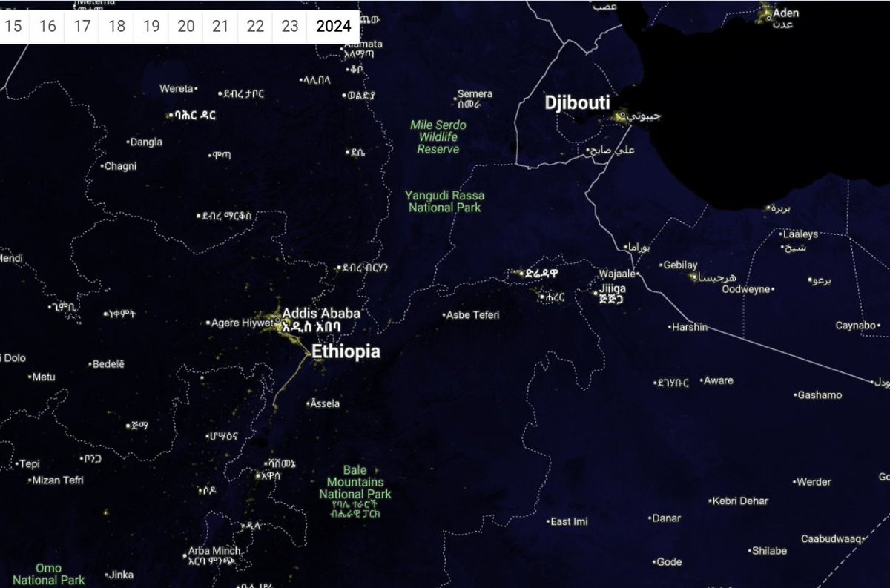Viewport: 890px width, 588px height.
Task: Click the Laaleys town label
Action: (801, 234)
